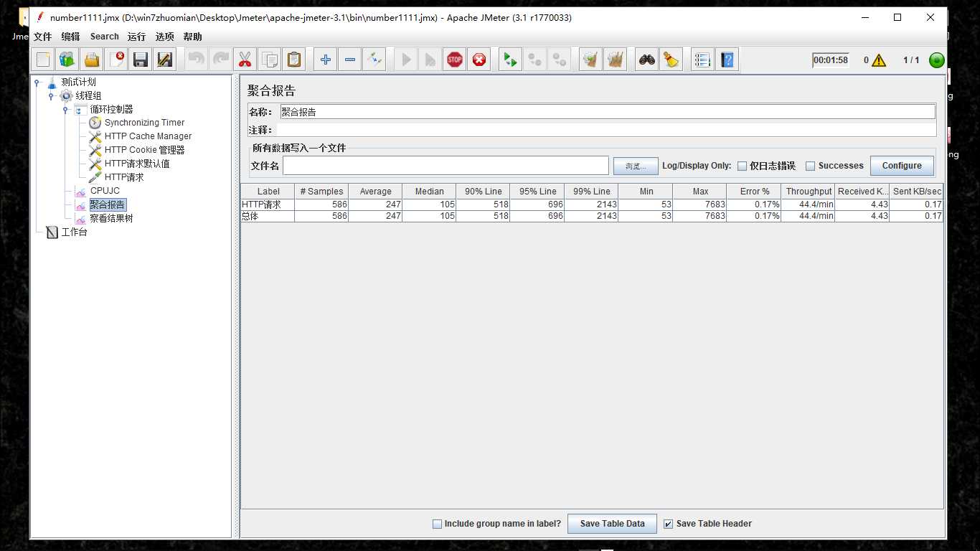Click the Clear All brooms icon
980x551 pixels.
(x=615, y=60)
